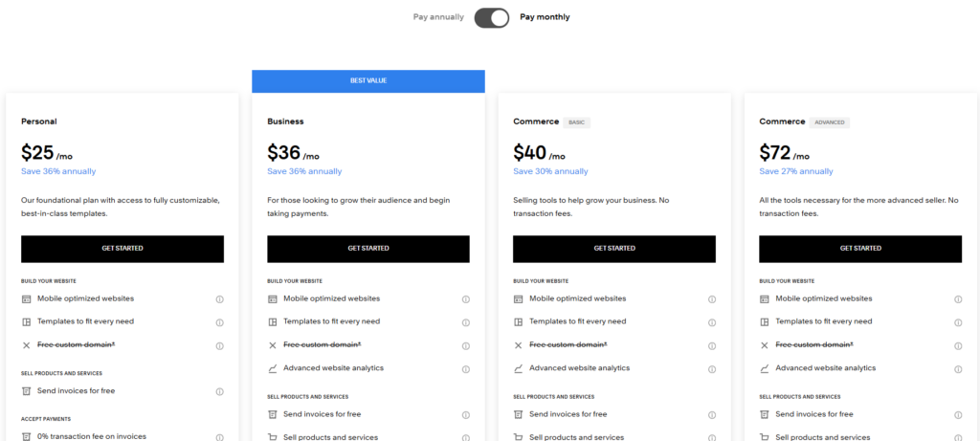Toggle the annual/monthly billing switch
The height and width of the screenshot is (441, 980).
tap(491, 17)
